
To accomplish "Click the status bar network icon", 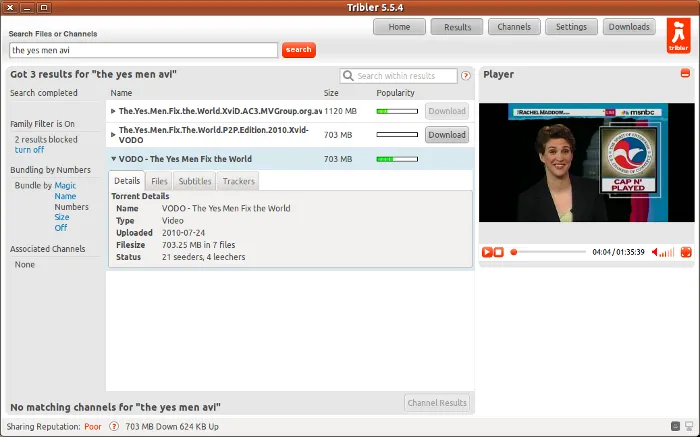I will click(690, 426).
